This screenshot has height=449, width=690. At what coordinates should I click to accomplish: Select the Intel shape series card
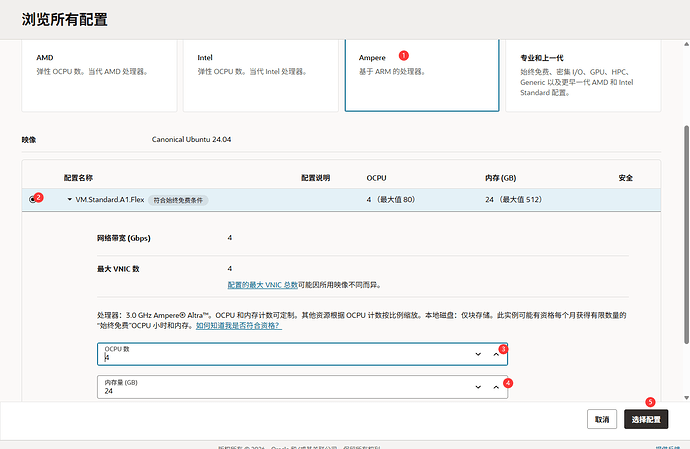261,75
